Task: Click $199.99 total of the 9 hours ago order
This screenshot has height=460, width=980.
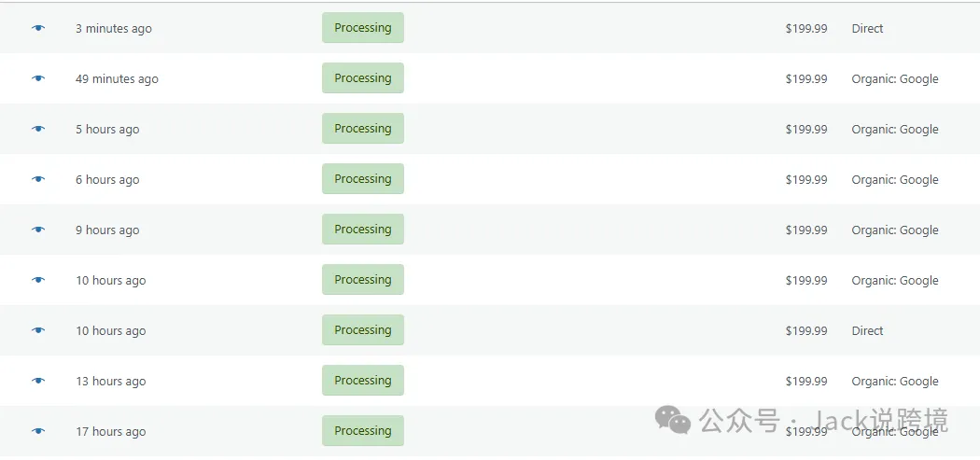Action: tap(806, 230)
